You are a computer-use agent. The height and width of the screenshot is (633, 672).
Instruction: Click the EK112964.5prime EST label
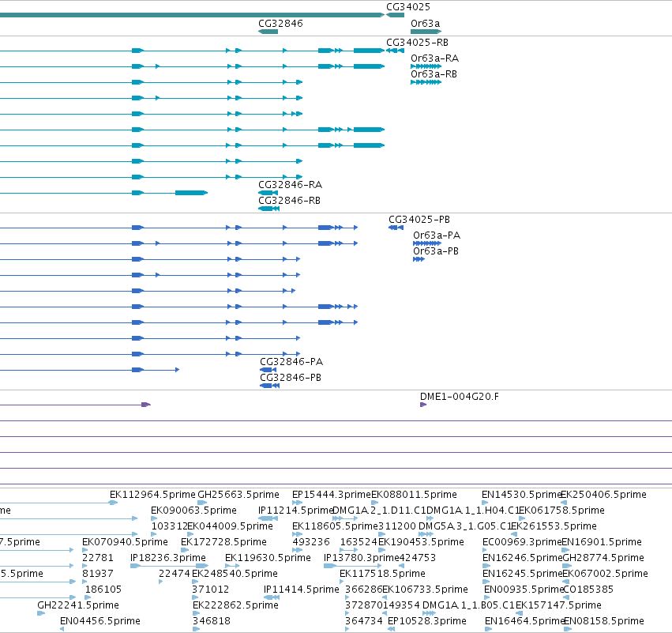(x=152, y=495)
